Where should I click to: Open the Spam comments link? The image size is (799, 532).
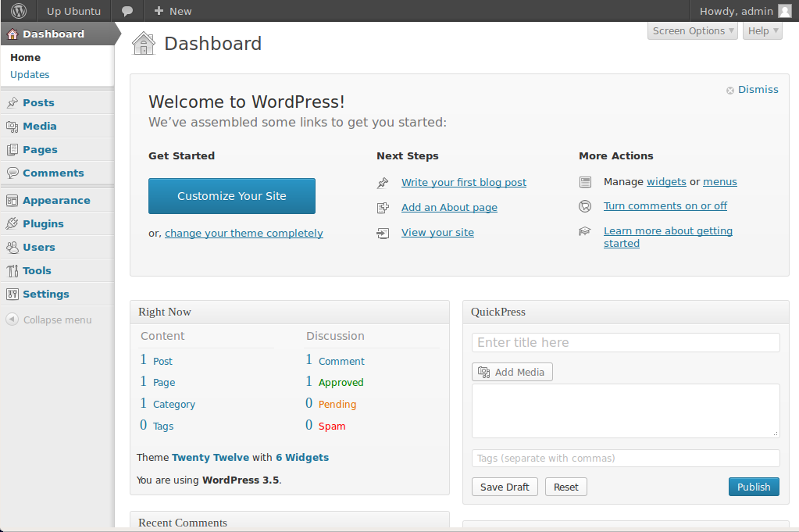tap(332, 427)
